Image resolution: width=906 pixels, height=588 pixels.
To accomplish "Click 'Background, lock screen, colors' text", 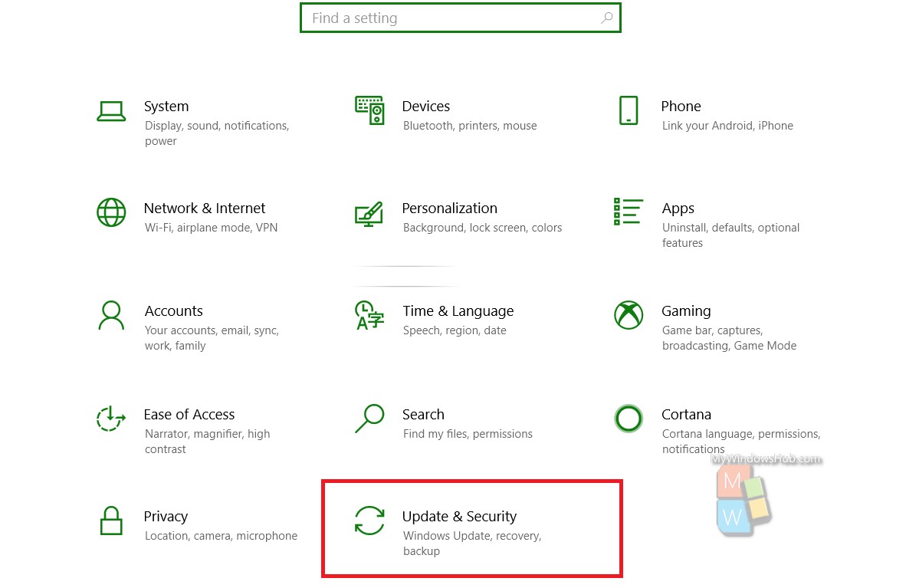I will click(x=482, y=228).
